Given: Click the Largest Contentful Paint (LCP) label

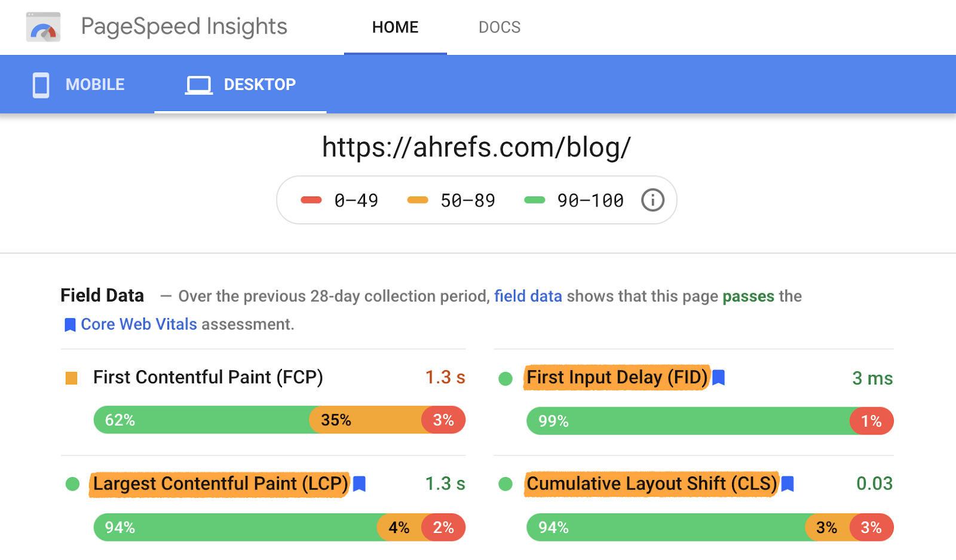Looking at the screenshot, I should (220, 484).
